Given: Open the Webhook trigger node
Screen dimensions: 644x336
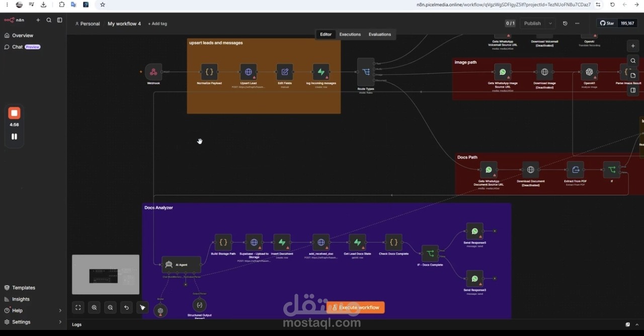Looking at the screenshot, I should coord(153,72).
